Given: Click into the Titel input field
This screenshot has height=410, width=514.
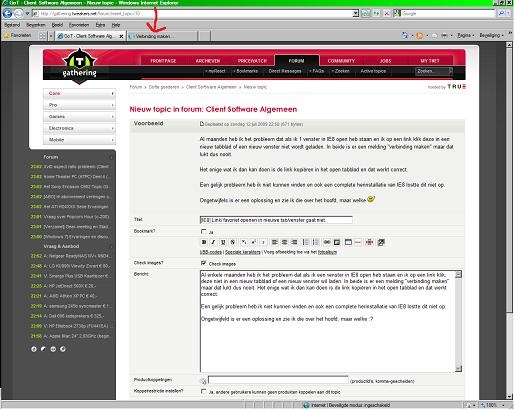Looking at the screenshot, I should (276, 220).
